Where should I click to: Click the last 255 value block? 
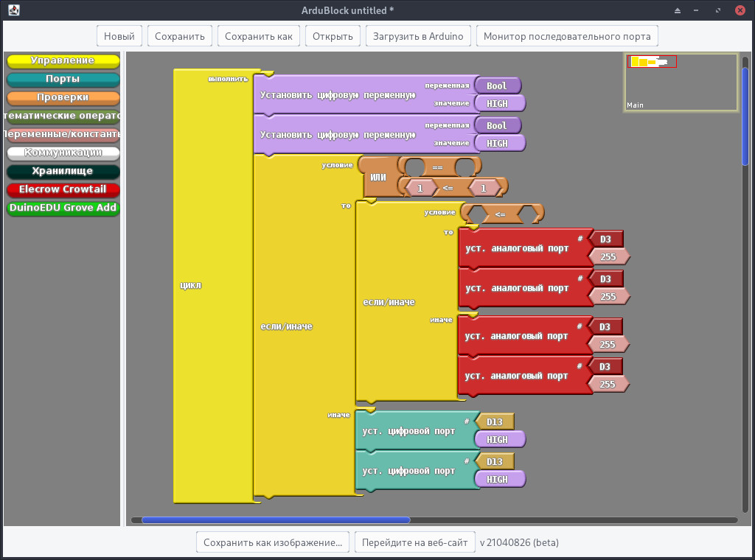(x=608, y=384)
